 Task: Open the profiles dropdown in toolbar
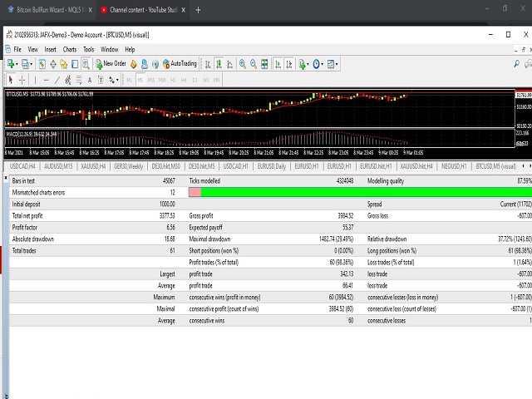point(30,63)
